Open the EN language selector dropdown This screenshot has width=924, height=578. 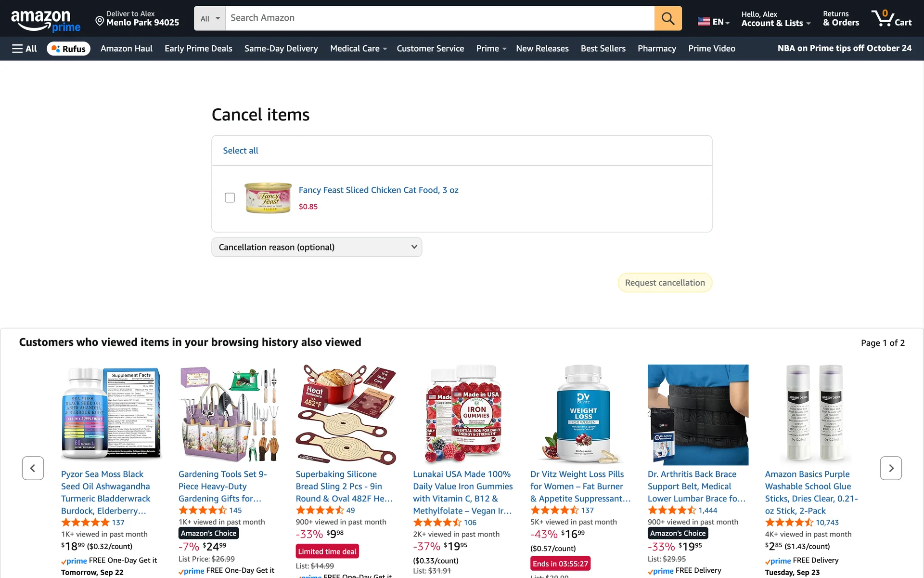click(714, 22)
